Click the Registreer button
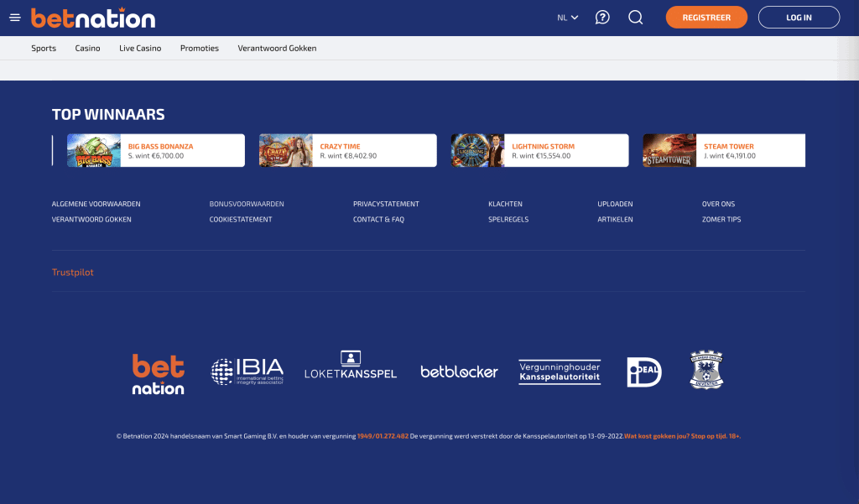 point(706,18)
